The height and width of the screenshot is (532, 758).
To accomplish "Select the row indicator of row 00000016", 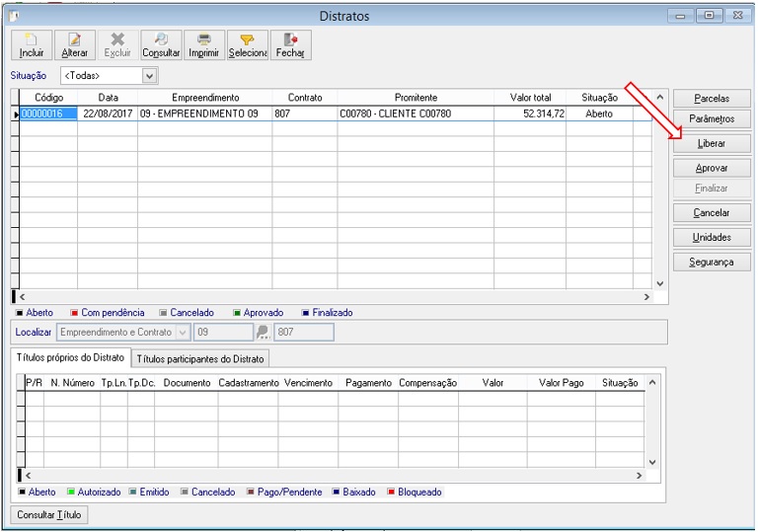I will pos(16,114).
